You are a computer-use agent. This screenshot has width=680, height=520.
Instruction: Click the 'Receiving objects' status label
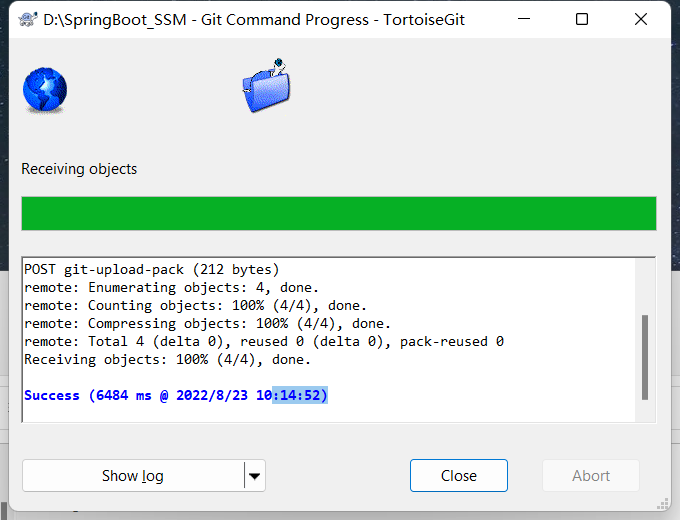(79, 169)
